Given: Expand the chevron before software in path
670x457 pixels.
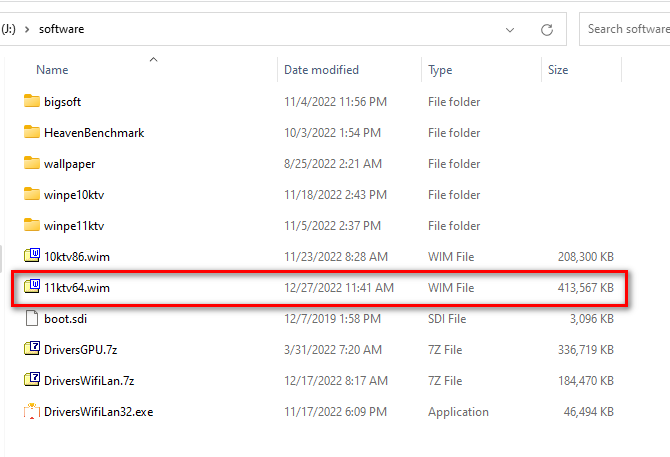Looking at the screenshot, I should point(27,29).
